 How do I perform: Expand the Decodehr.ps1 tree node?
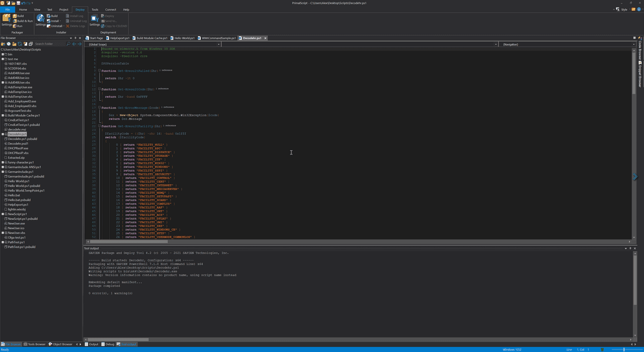3,134
